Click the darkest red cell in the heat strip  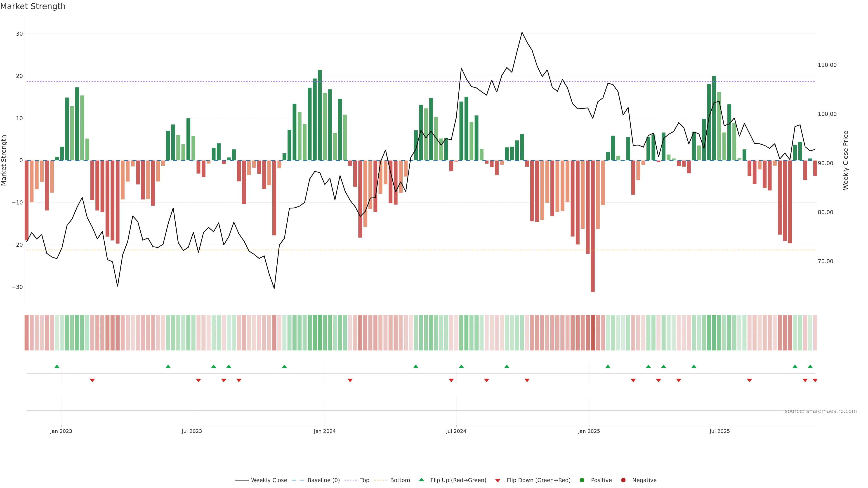click(593, 333)
